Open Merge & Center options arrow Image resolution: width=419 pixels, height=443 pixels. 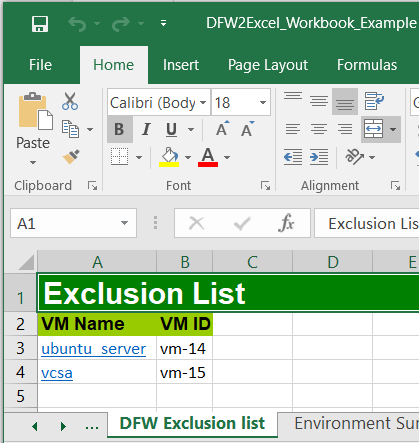393,129
